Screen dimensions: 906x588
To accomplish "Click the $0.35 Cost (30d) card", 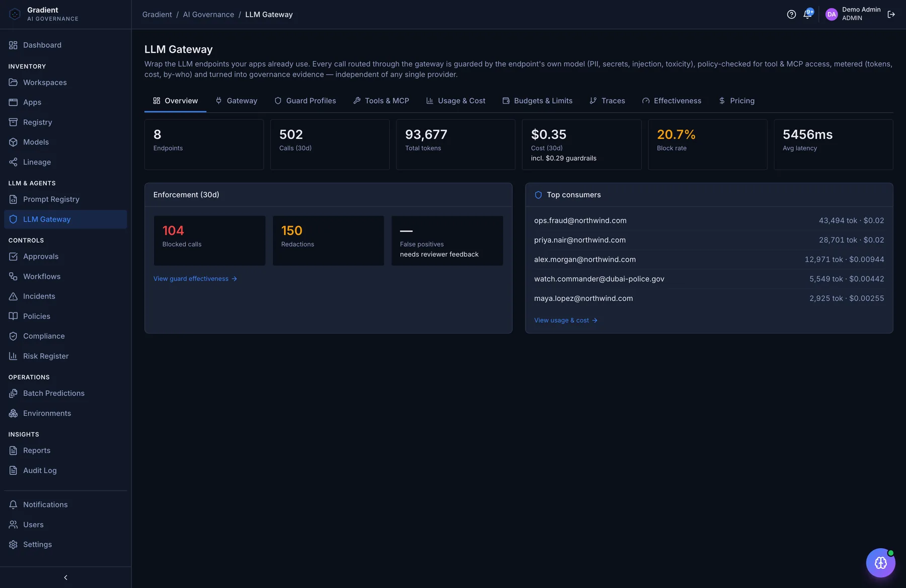I will pyautogui.click(x=582, y=144).
